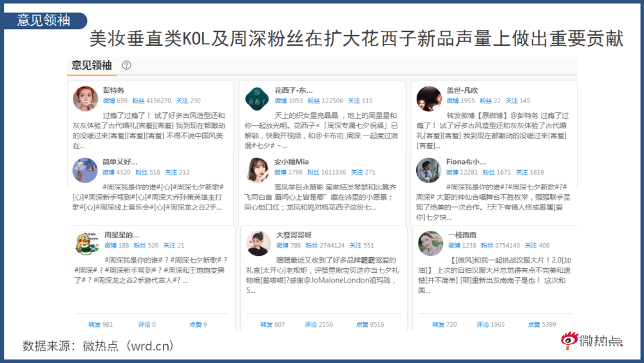Click the 安小糯Mia username link
644x363 pixels.
click(x=292, y=162)
